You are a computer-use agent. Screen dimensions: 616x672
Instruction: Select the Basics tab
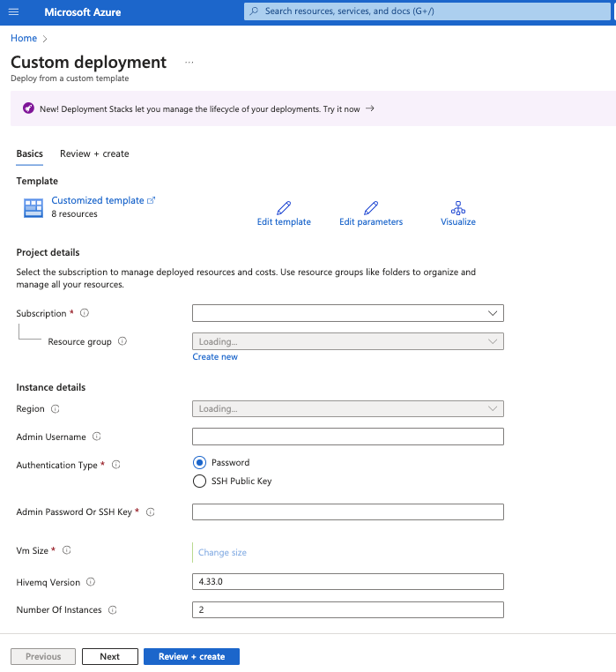[x=30, y=153]
